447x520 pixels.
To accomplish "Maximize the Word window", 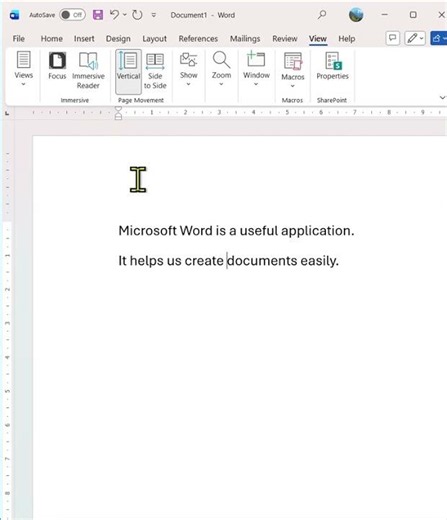I will pyautogui.click(x=413, y=15).
